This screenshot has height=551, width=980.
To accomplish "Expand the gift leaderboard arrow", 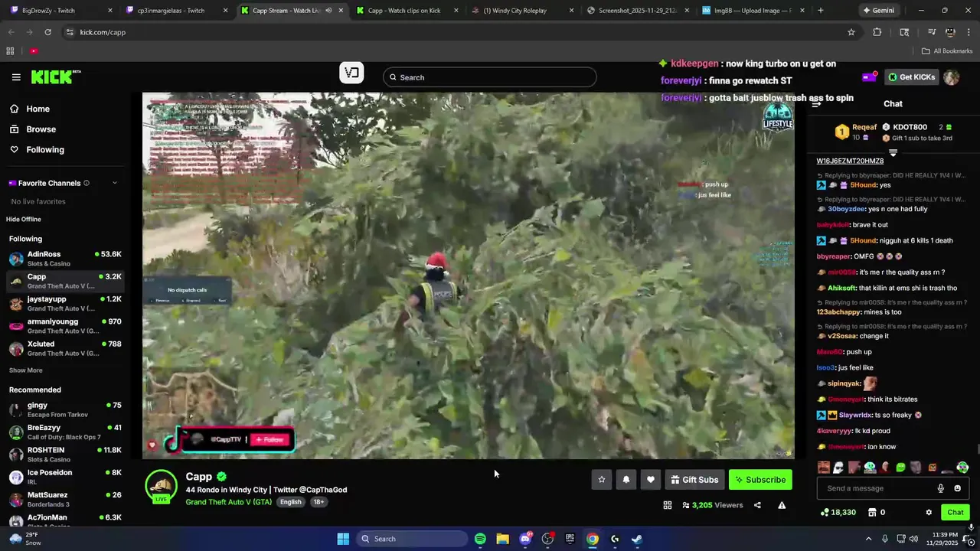I will click(893, 153).
